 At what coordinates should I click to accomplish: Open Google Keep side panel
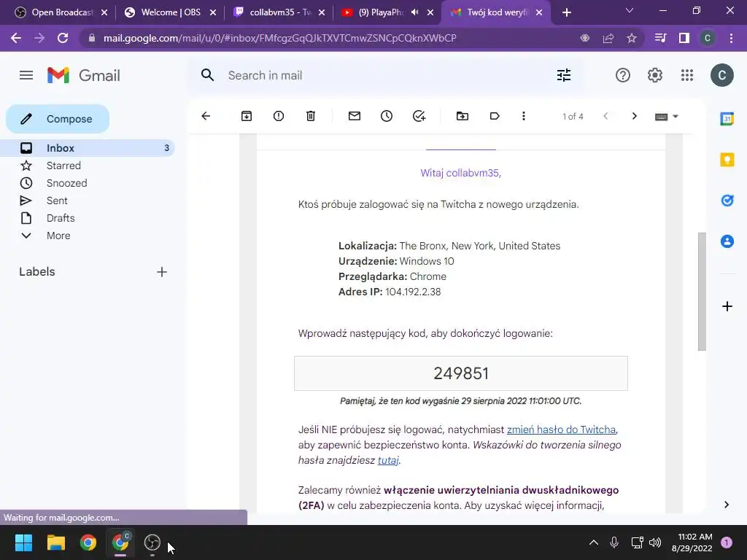tap(727, 160)
